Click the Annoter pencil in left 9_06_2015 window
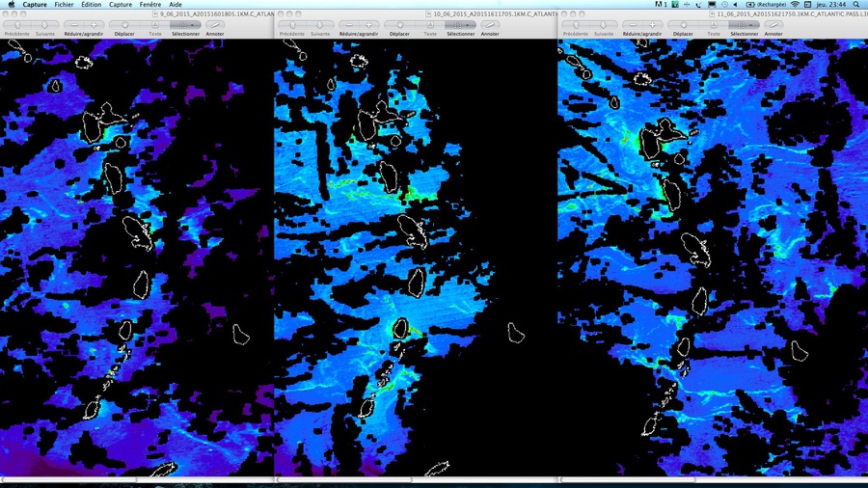The width and height of the screenshot is (868, 488). 214,24
